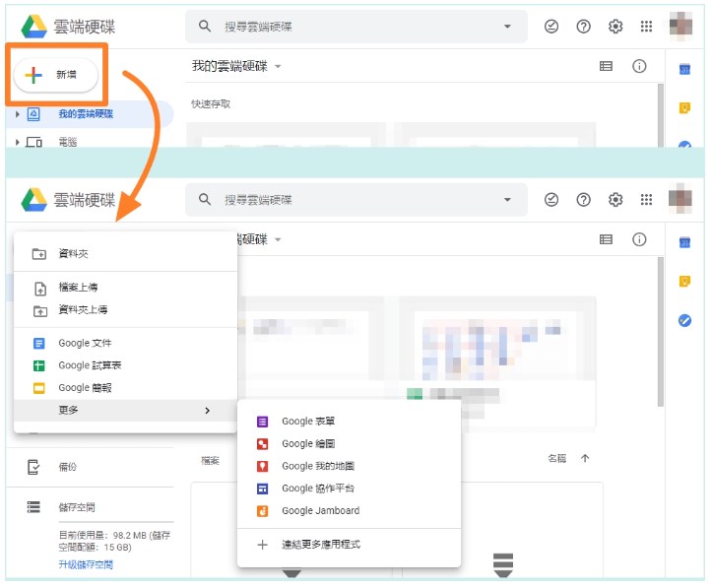Open the 更多 submenu entry

coord(125,410)
